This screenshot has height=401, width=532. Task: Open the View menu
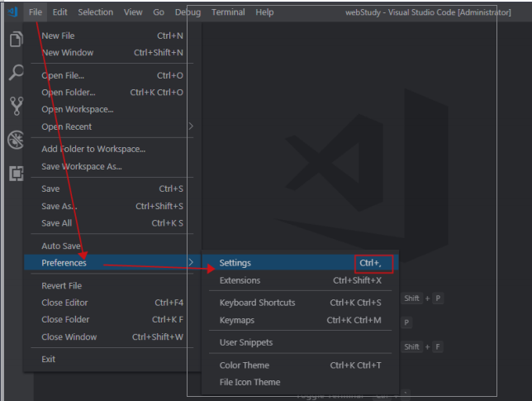click(133, 12)
